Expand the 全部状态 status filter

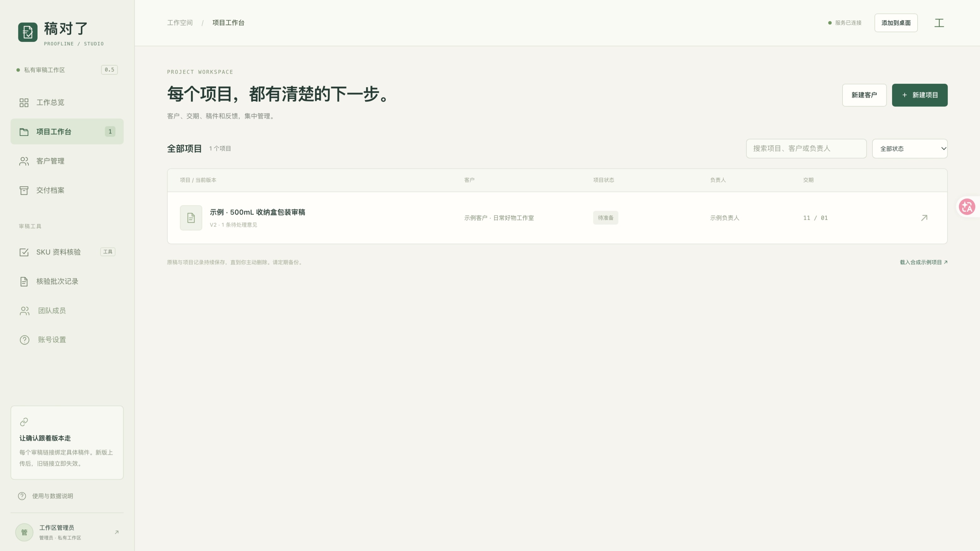pyautogui.click(x=910, y=149)
